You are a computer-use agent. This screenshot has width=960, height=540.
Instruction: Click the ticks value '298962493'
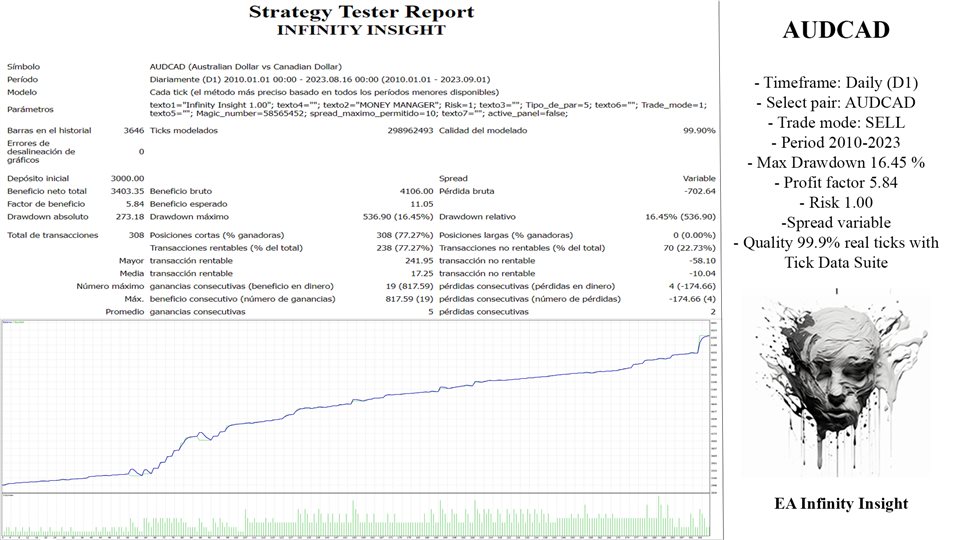(410, 130)
